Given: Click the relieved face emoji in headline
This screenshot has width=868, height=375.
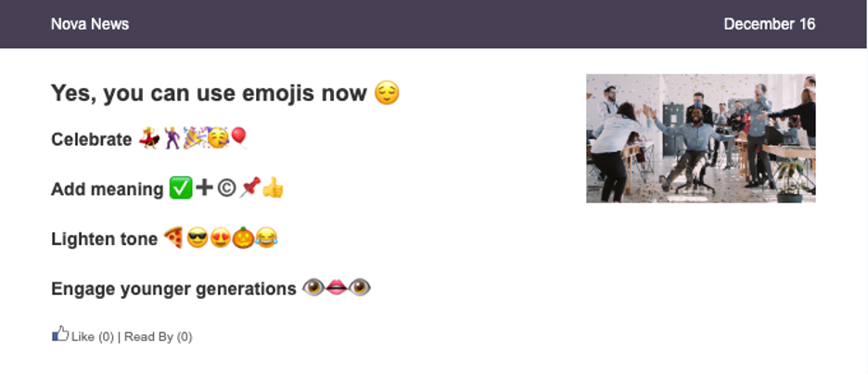Looking at the screenshot, I should [387, 93].
